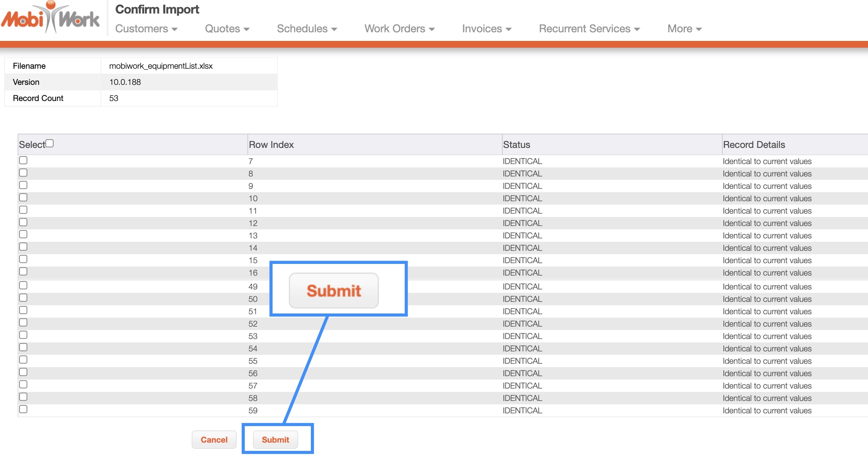Open the Customers dropdown menu
Image resolution: width=868 pixels, height=458 pixels.
click(146, 29)
